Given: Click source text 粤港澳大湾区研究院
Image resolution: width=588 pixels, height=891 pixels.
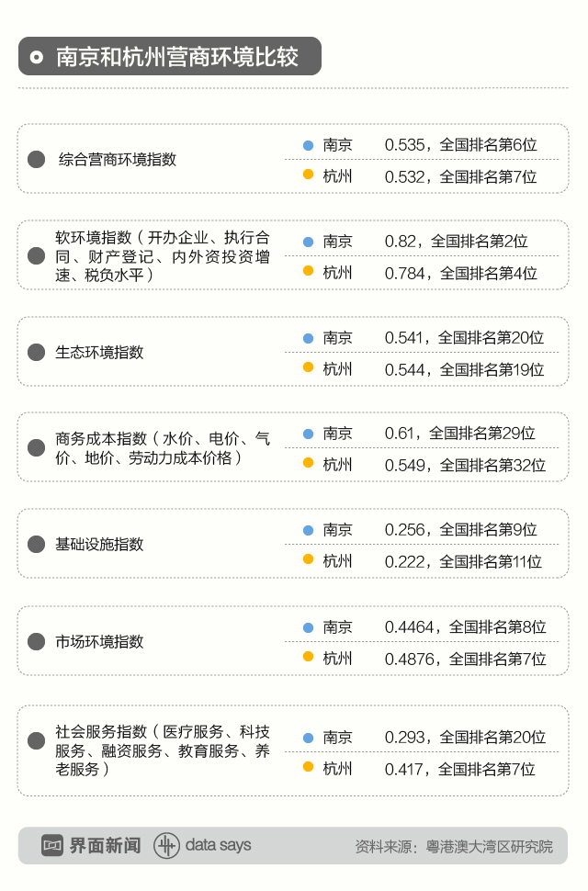Looking at the screenshot, I should pyautogui.click(x=489, y=847).
